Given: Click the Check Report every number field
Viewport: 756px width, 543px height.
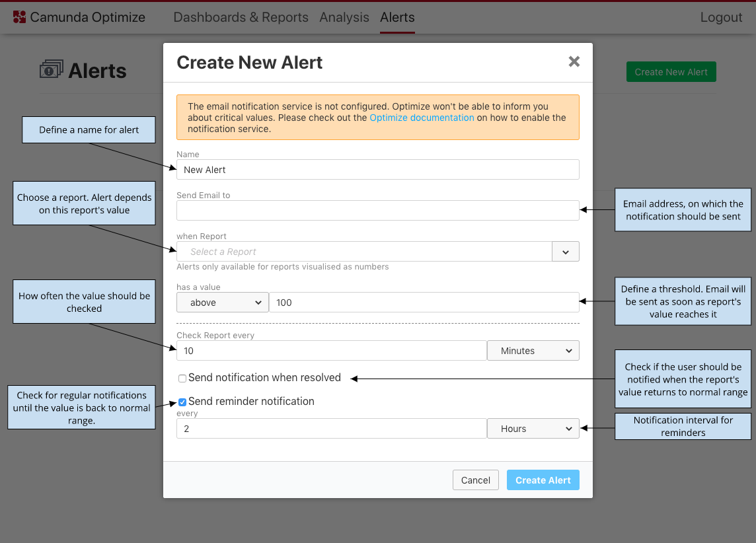Looking at the screenshot, I should (x=332, y=351).
